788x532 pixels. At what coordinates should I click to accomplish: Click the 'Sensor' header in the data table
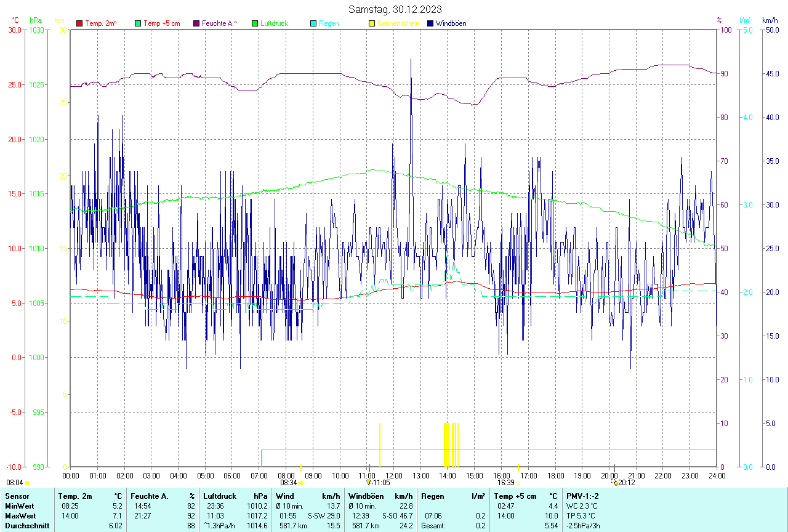16,496
